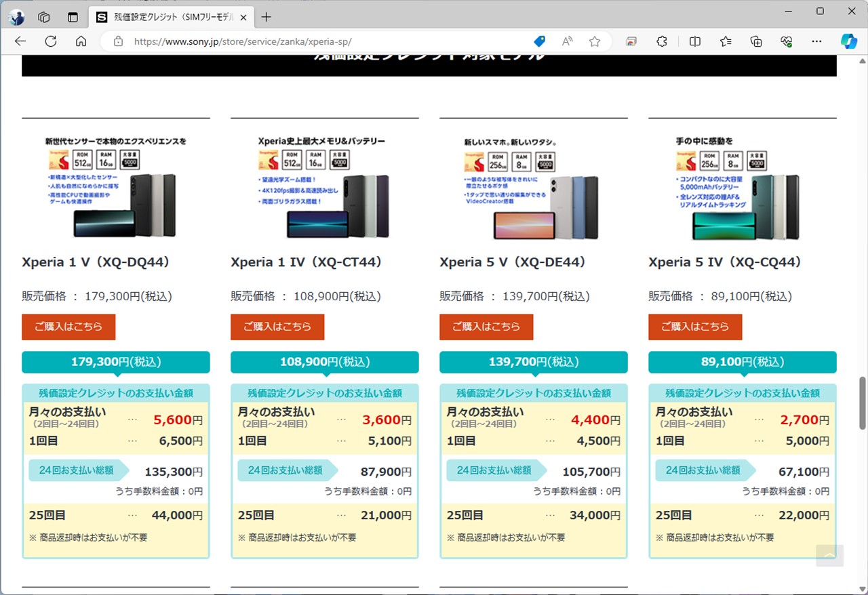Open the browser home page
868x595 pixels.
point(81,41)
